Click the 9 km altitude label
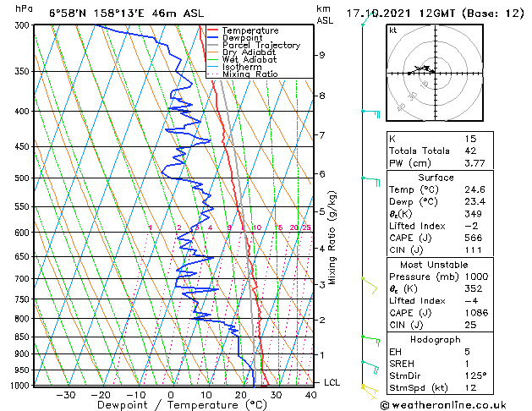The height and width of the screenshot is (411, 532). (321, 55)
